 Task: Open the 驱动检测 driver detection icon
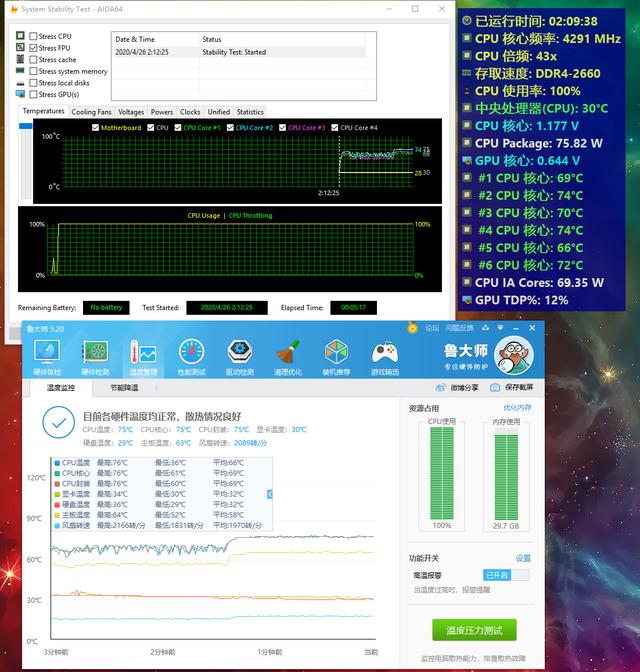pyautogui.click(x=239, y=354)
